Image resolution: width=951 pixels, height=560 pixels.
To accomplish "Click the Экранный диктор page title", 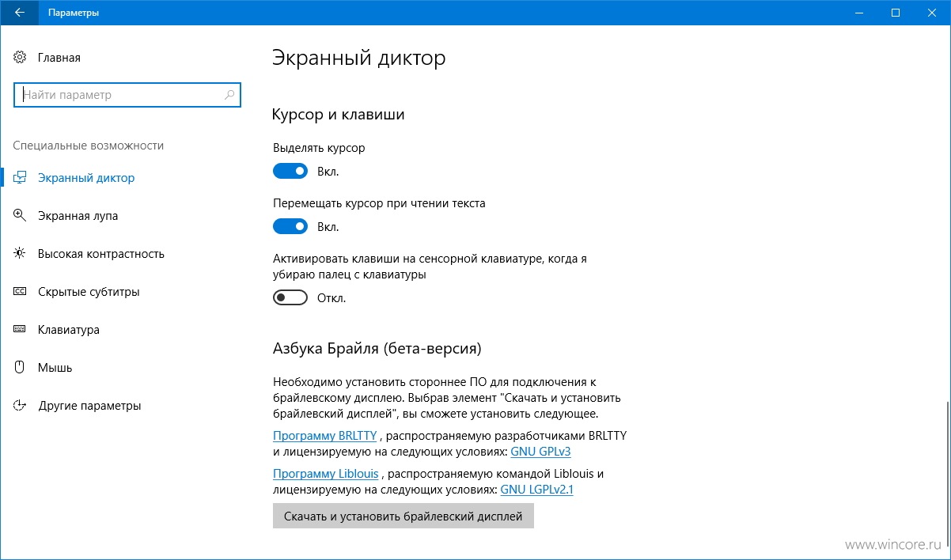I will pyautogui.click(x=359, y=58).
